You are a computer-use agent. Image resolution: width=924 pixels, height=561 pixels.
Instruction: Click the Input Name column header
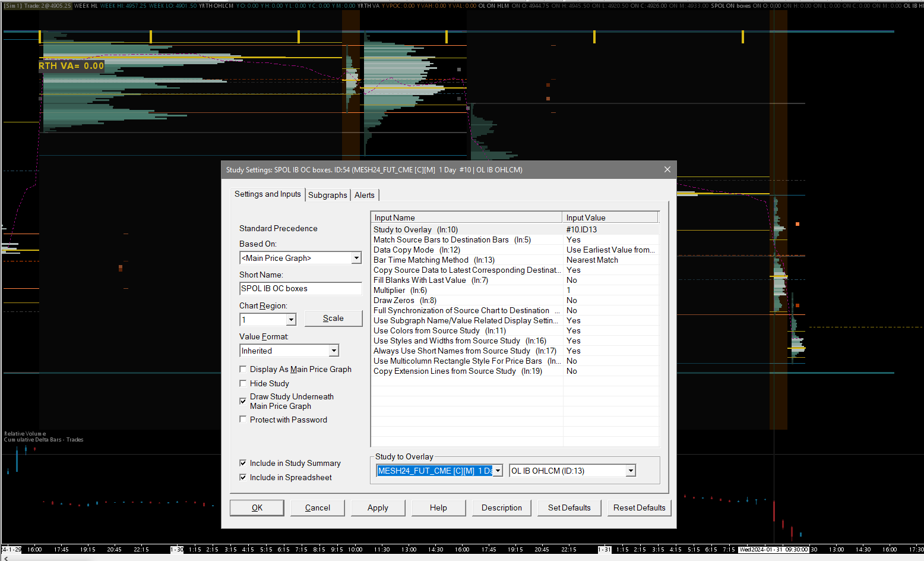click(467, 218)
